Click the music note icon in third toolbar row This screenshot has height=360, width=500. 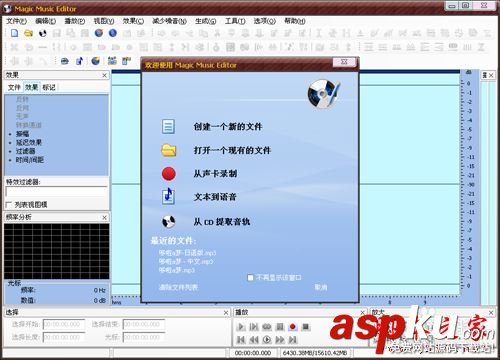[80, 61]
